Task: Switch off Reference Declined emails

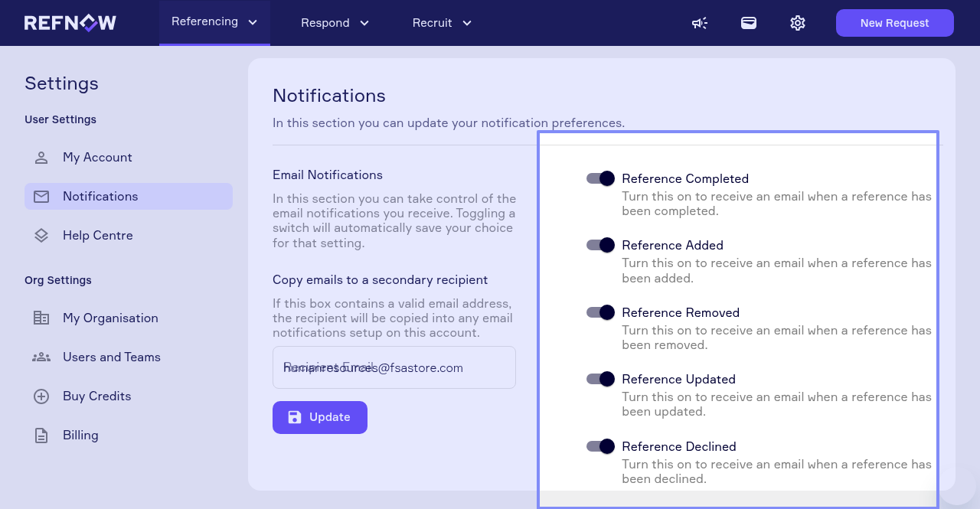Action: [600, 446]
